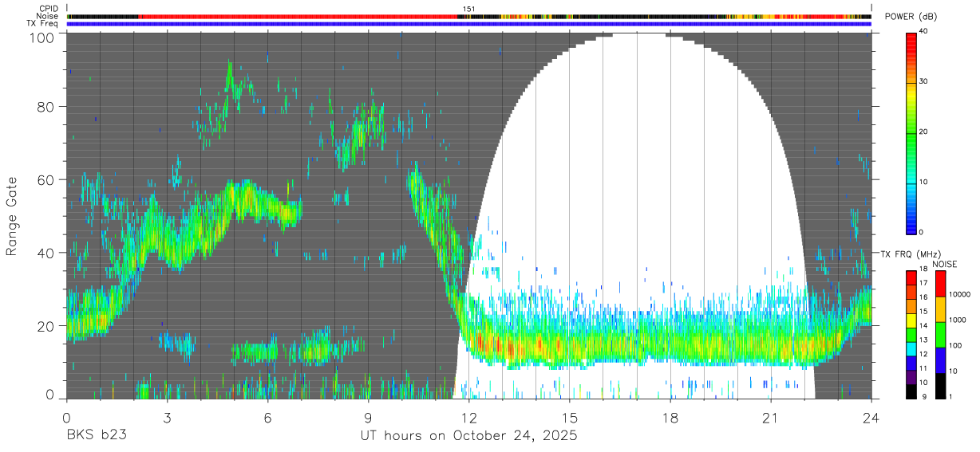Click y-axis tick label '60'
The height and width of the screenshot is (452, 980).
coord(47,179)
